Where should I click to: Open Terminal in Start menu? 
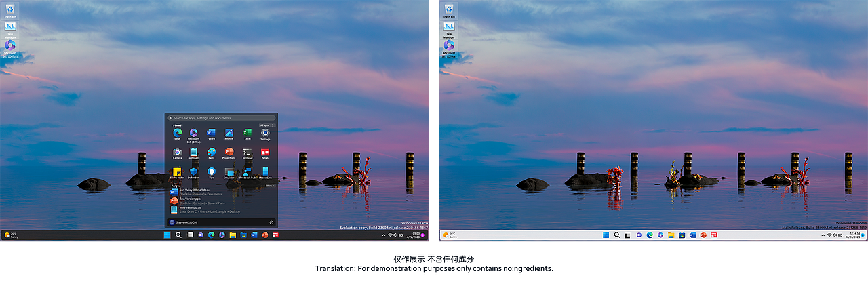247,155
